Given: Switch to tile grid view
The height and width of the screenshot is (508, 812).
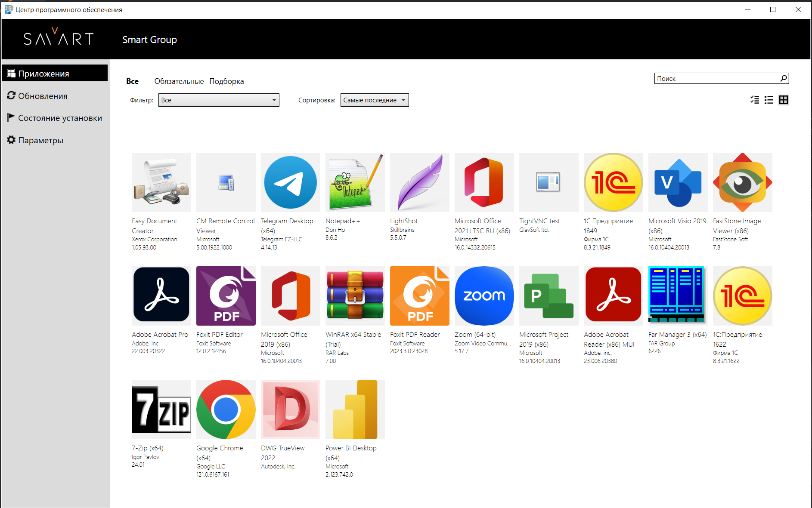Looking at the screenshot, I should click(x=784, y=100).
